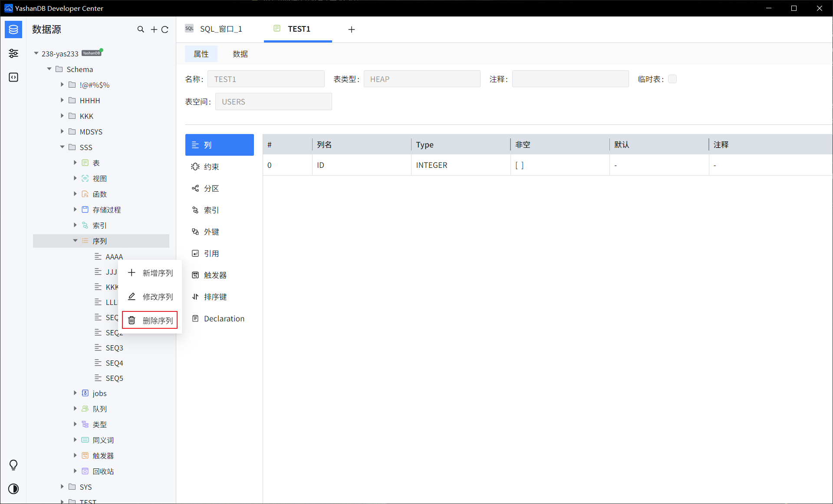This screenshot has width=833, height=504.
Task: Click the SEQ3 sequence icon
Action: (x=98, y=347)
